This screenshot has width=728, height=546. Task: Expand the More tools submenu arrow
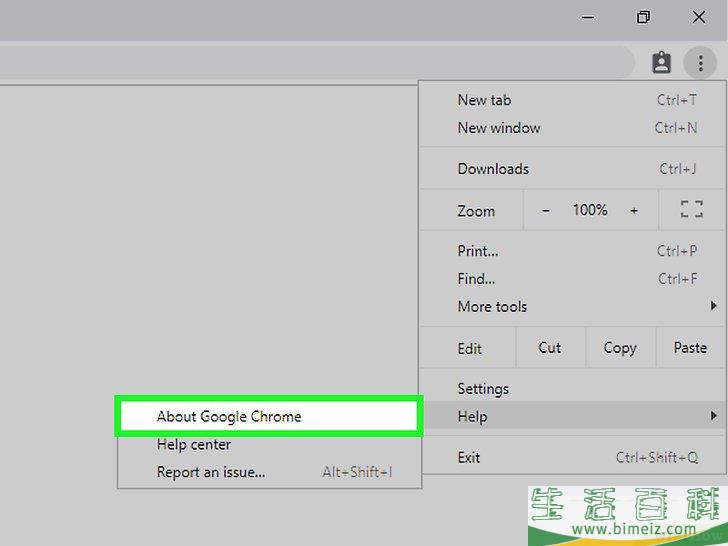pos(714,306)
